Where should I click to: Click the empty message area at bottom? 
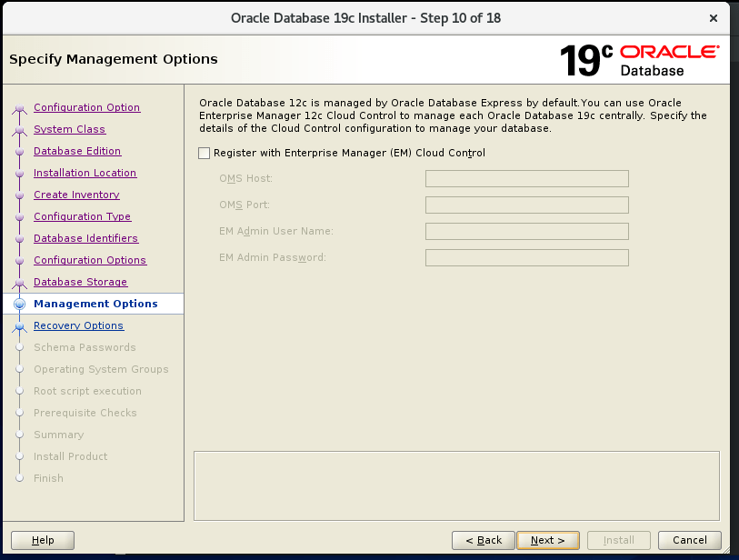tap(456, 486)
